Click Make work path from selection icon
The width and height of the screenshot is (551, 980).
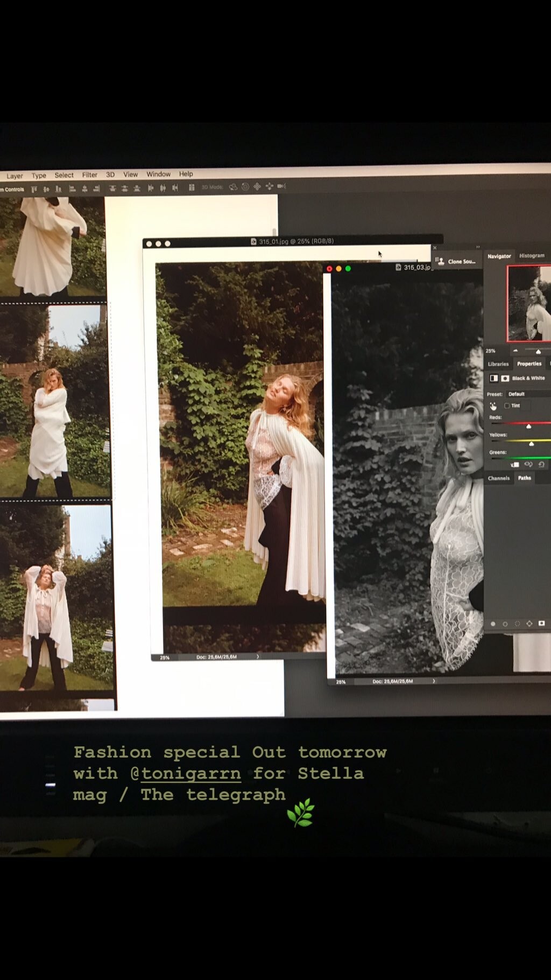[529, 624]
